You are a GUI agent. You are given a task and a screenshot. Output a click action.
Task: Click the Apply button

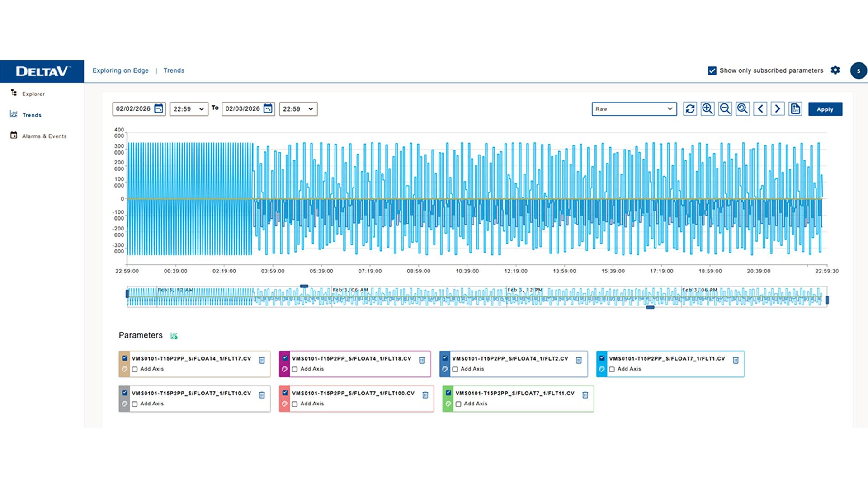click(x=825, y=109)
